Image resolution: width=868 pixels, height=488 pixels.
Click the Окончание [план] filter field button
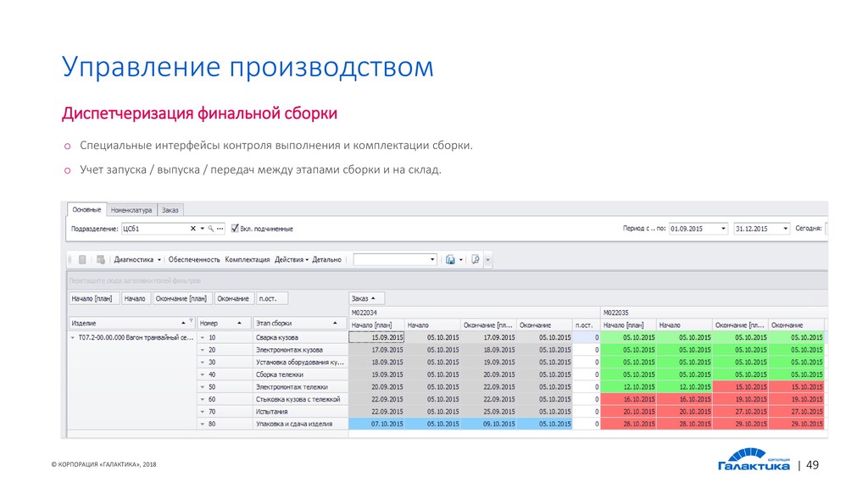click(x=182, y=299)
